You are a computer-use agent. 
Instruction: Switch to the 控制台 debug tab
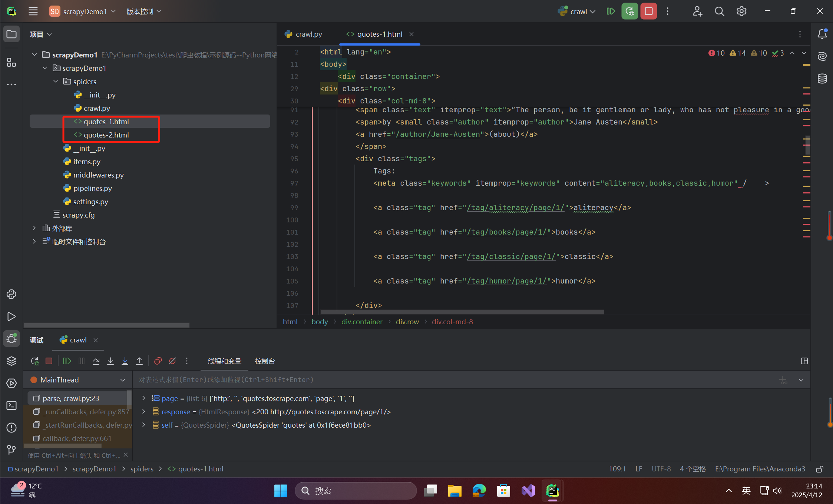click(265, 361)
